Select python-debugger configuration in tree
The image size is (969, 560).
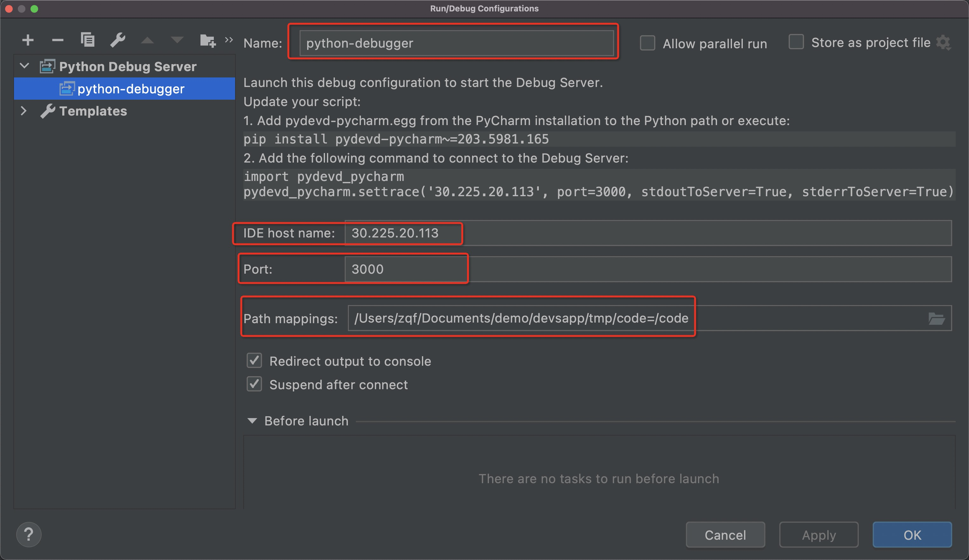[131, 89]
